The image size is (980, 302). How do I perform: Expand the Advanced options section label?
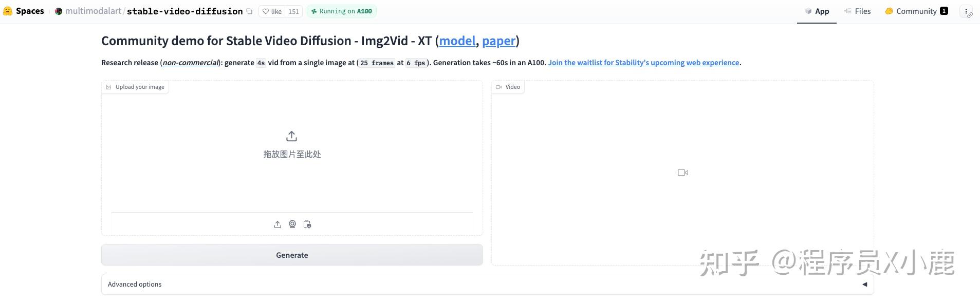click(135, 285)
